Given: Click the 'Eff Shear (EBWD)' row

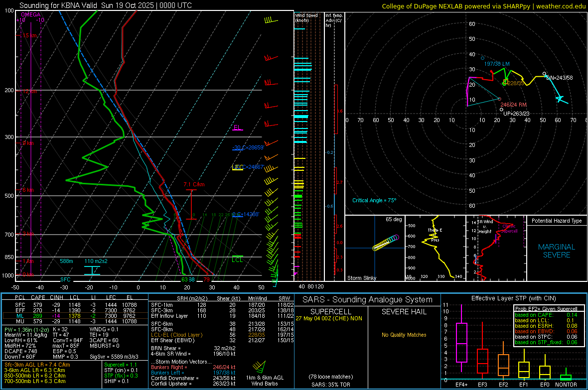Looking at the screenshot, I should (222, 340).
